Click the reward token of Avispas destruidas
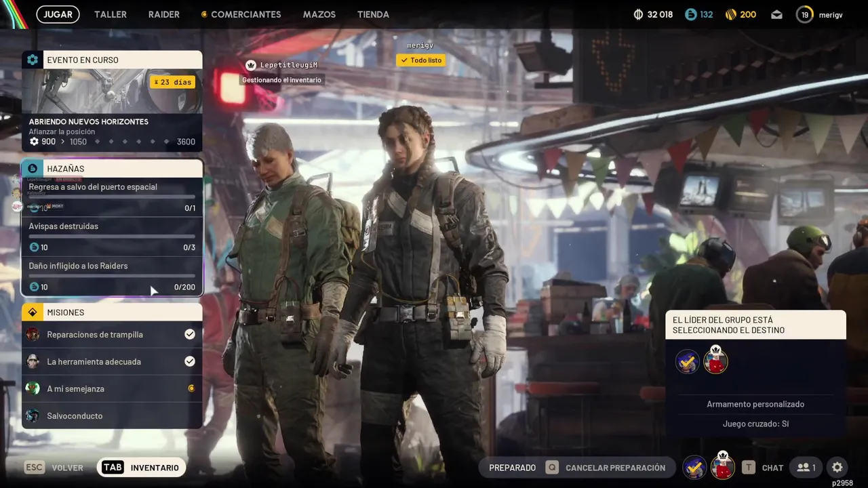 (x=34, y=247)
